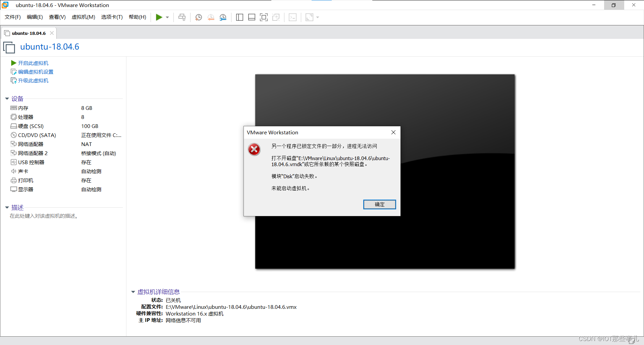Open the 帮助(H) menu

click(x=138, y=17)
